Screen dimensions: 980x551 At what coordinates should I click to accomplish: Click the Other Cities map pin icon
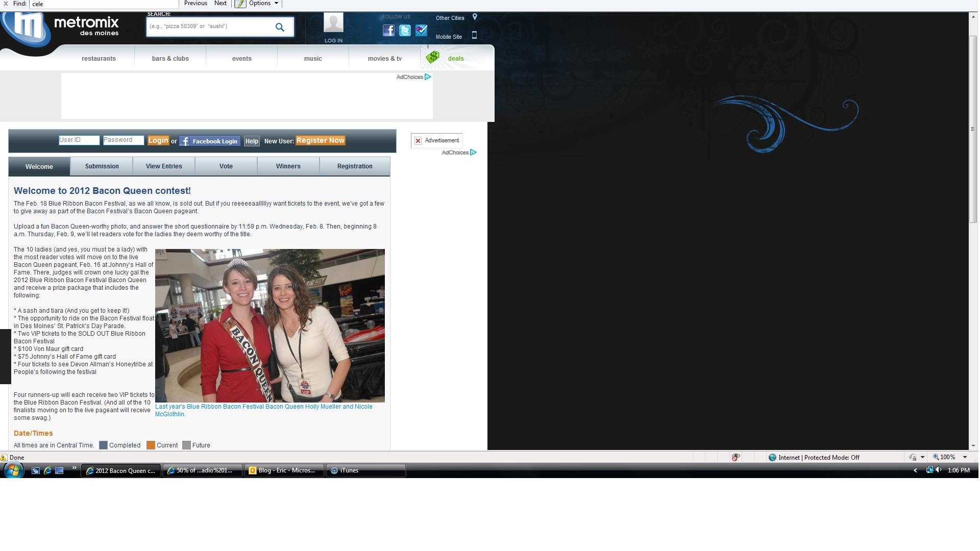(475, 17)
